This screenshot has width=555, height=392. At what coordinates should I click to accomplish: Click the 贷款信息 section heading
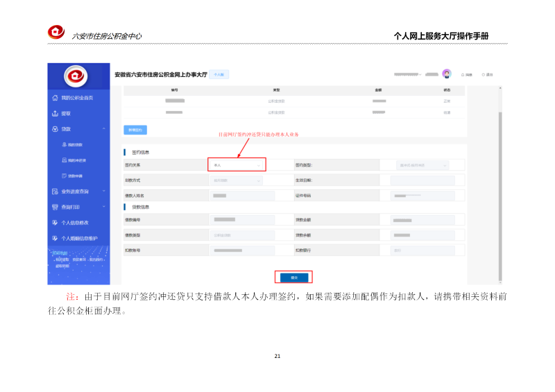(141, 207)
